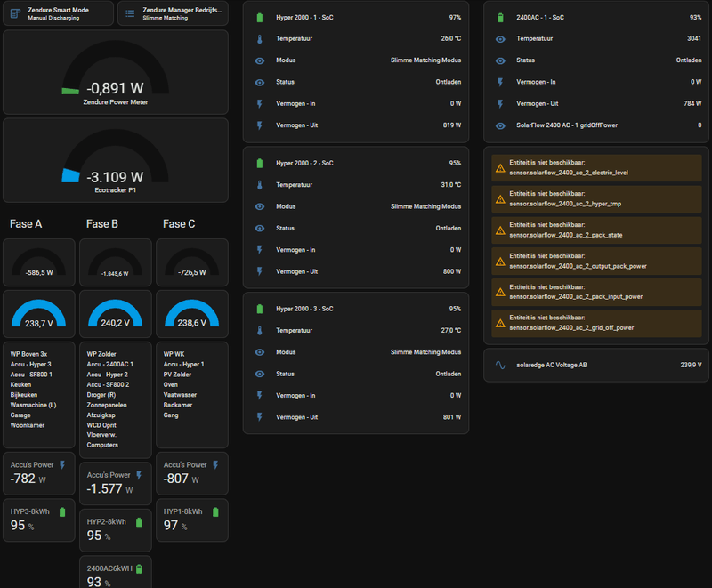Click the Zendure Smart Mode icon
This screenshot has width=712, height=588.
point(15,13)
